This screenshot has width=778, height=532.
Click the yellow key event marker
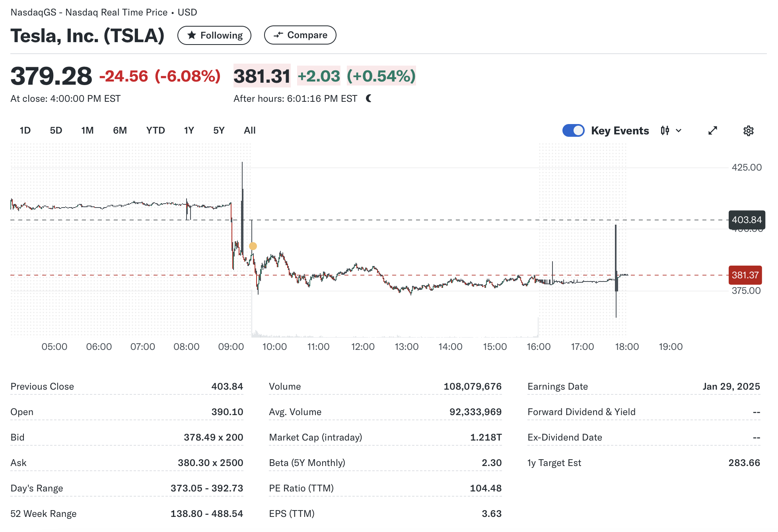pos(253,246)
